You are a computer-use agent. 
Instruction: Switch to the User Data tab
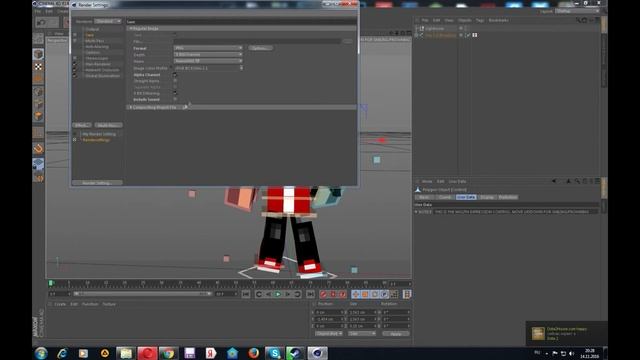[x=466, y=197]
